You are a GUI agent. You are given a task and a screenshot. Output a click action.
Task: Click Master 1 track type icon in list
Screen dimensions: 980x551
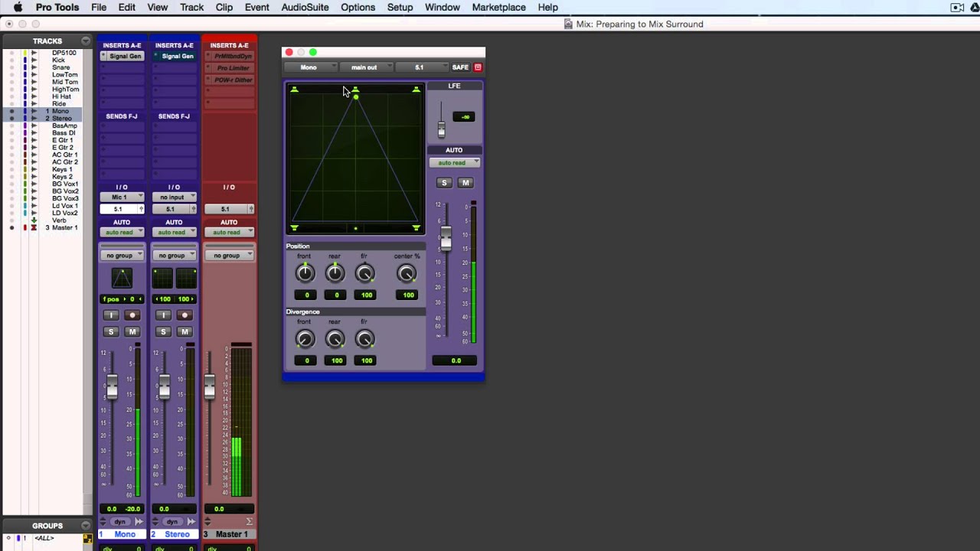click(x=34, y=227)
